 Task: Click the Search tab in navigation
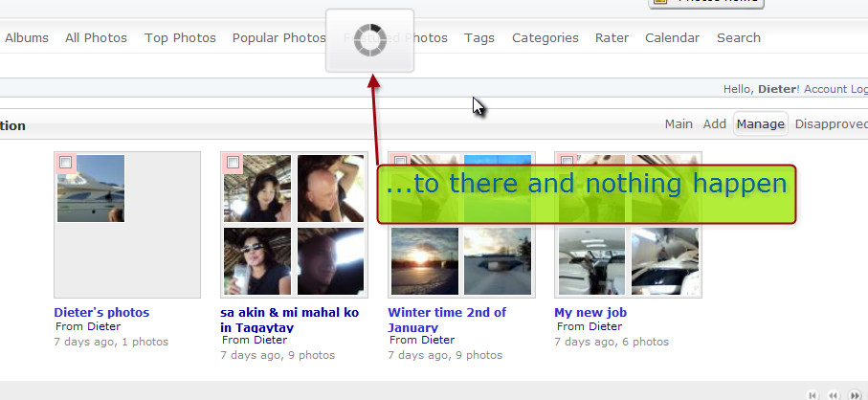[x=738, y=38]
